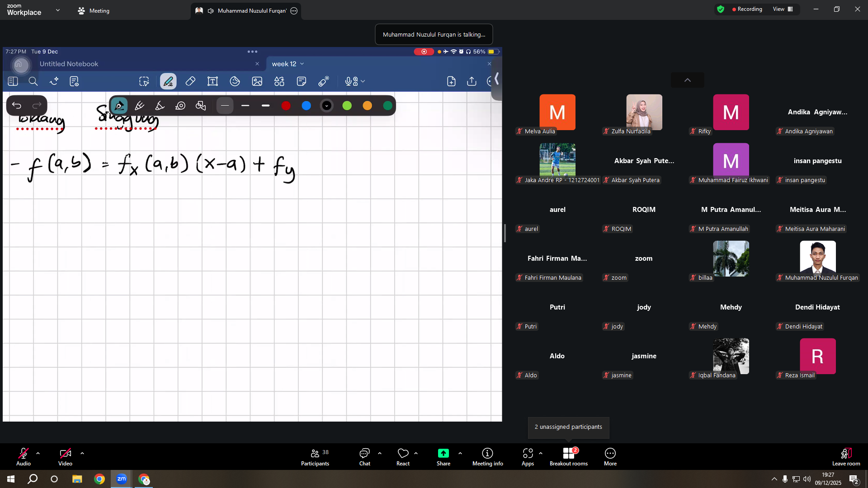This screenshot has height=488, width=868.
Task: Open the page template icon
Action: 74,81
